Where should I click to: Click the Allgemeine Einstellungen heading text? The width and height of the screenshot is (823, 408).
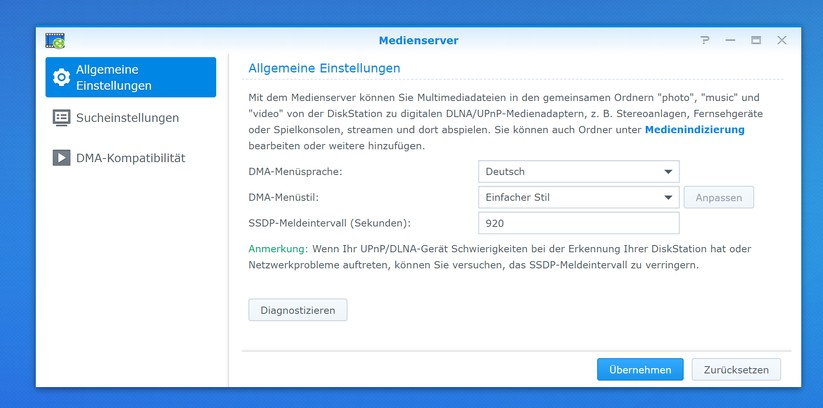coord(324,68)
